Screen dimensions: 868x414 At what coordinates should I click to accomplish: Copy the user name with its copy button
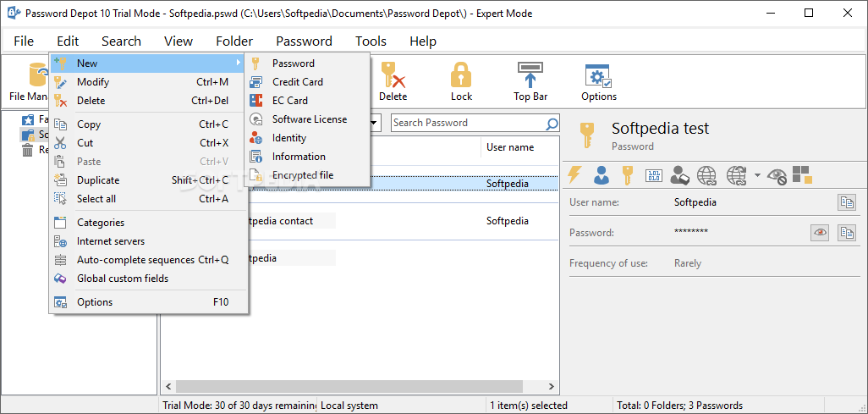[x=846, y=202]
